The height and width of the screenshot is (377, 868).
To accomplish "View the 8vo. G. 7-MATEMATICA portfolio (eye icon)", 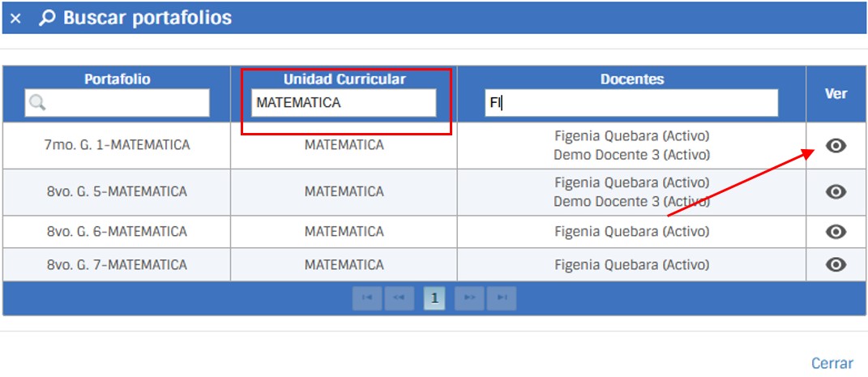I will pos(836,264).
